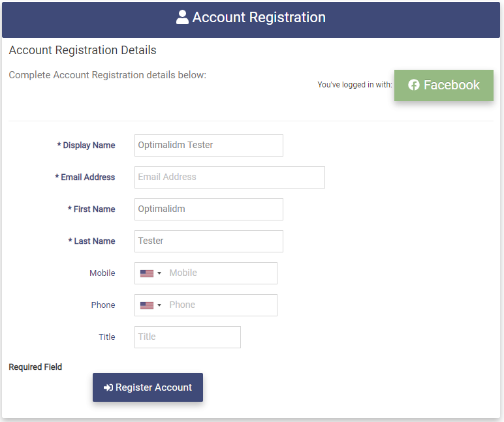Expand Phone country code dropdown arrow
Screen dimensions: 504x422
pos(159,305)
